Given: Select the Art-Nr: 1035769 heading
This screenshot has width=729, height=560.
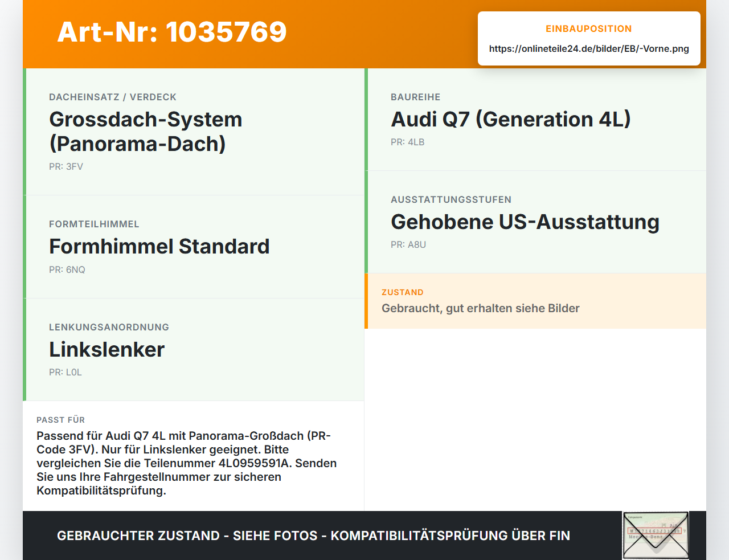Looking at the screenshot, I should [x=172, y=32].
